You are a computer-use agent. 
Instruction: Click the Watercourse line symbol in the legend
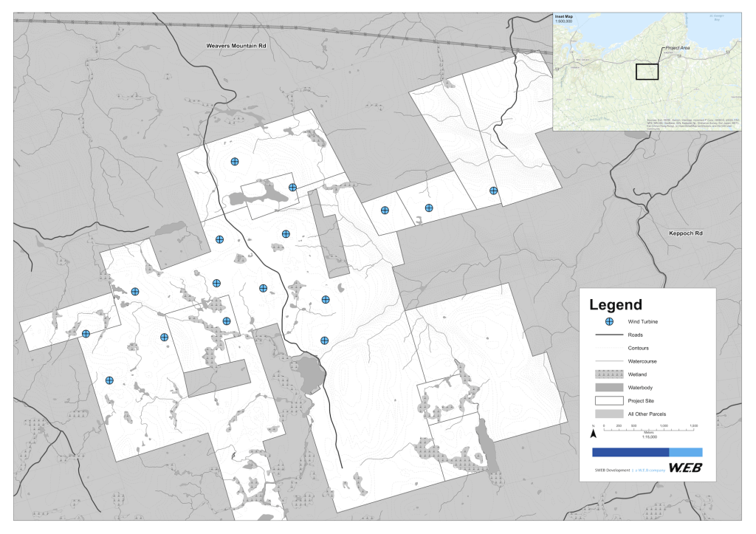609,361
